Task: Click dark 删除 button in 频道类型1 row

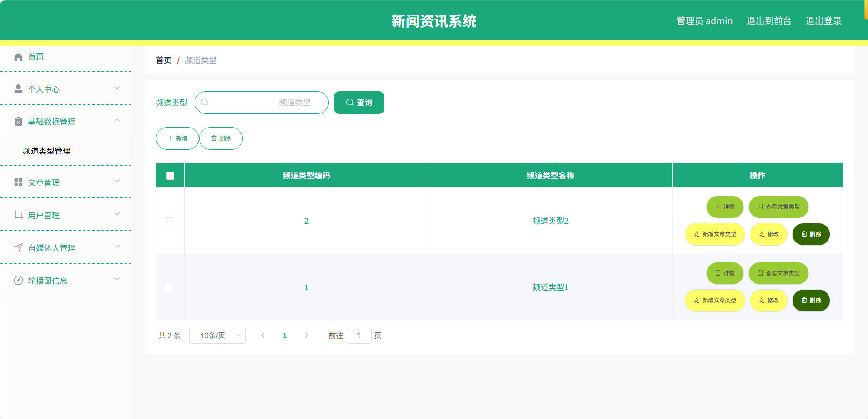Action: pos(811,301)
